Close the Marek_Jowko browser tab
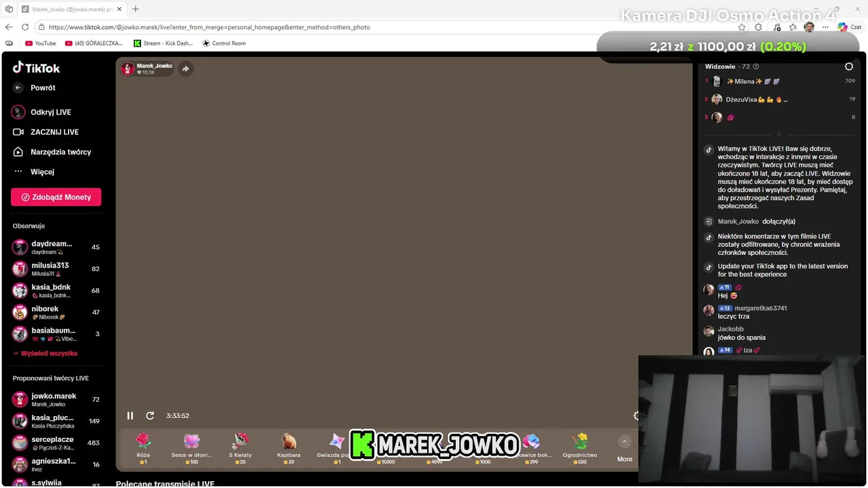868x488 pixels. click(x=120, y=9)
